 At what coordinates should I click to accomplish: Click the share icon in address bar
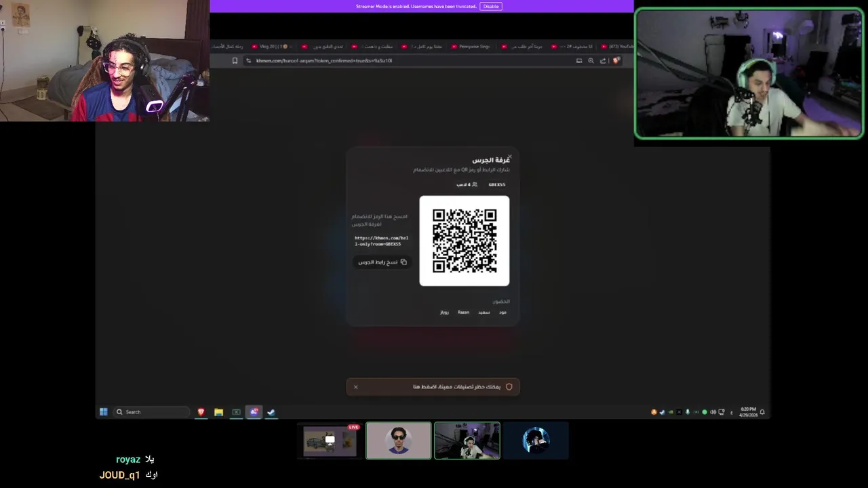coord(603,61)
